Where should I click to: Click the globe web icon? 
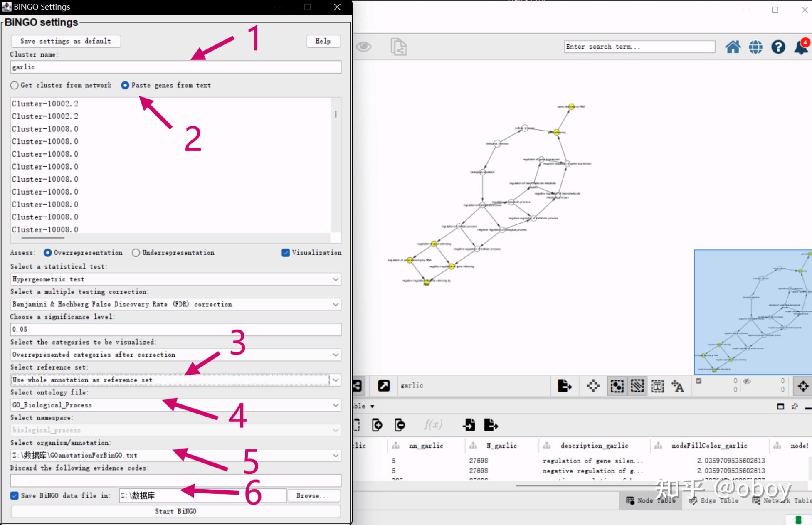[755, 47]
